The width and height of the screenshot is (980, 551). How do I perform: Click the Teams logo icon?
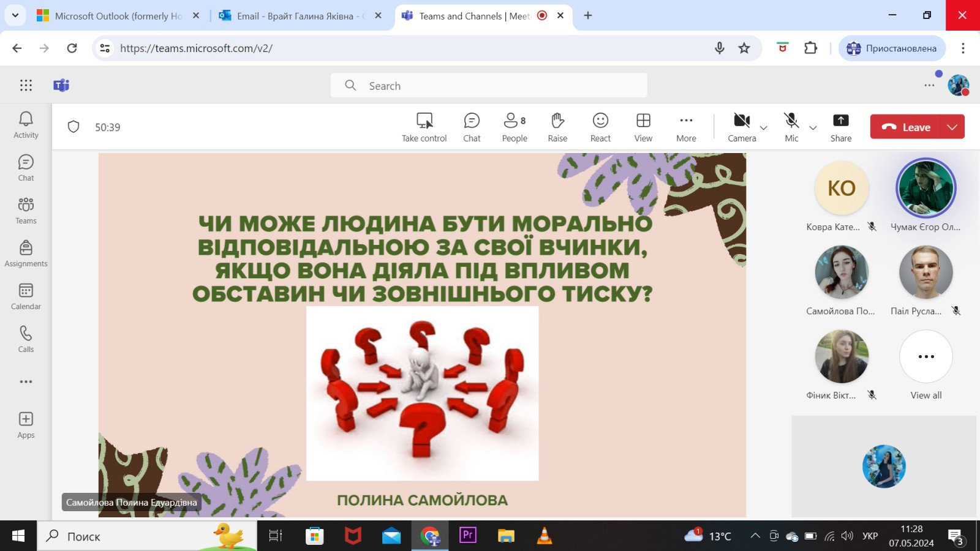click(61, 85)
